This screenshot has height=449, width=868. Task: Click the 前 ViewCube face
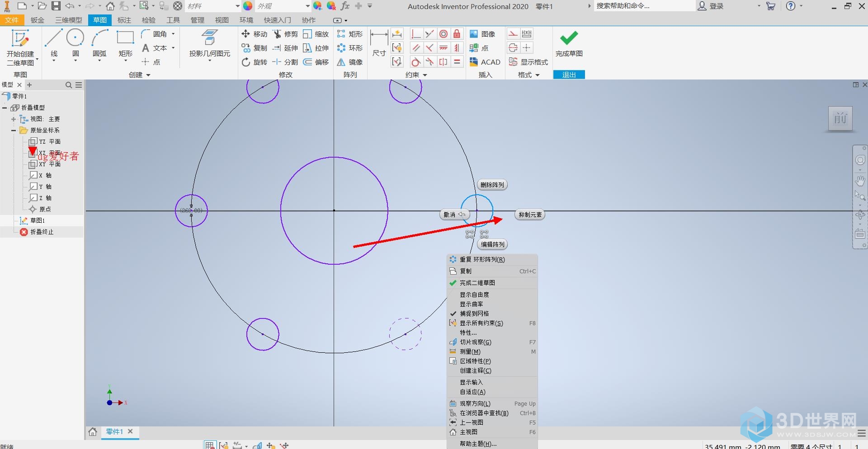(x=840, y=119)
